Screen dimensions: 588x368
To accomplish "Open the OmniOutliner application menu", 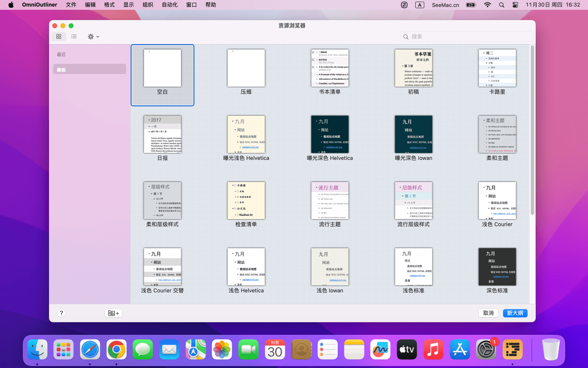I will click(40, 5).
